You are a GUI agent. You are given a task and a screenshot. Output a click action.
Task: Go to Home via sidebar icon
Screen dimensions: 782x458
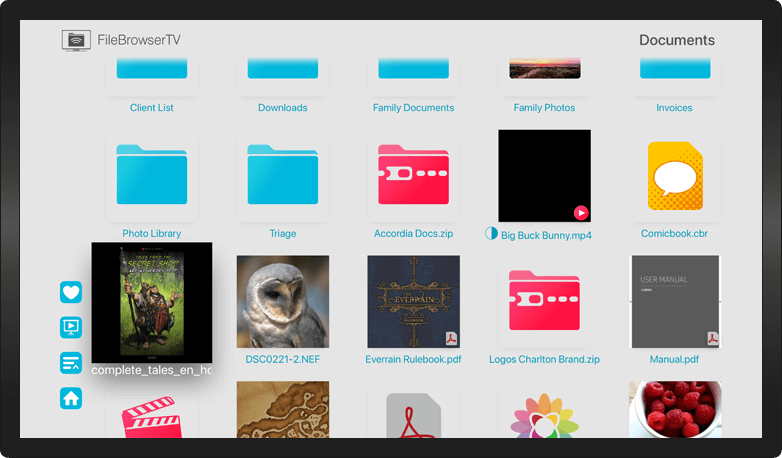(71, 398)
